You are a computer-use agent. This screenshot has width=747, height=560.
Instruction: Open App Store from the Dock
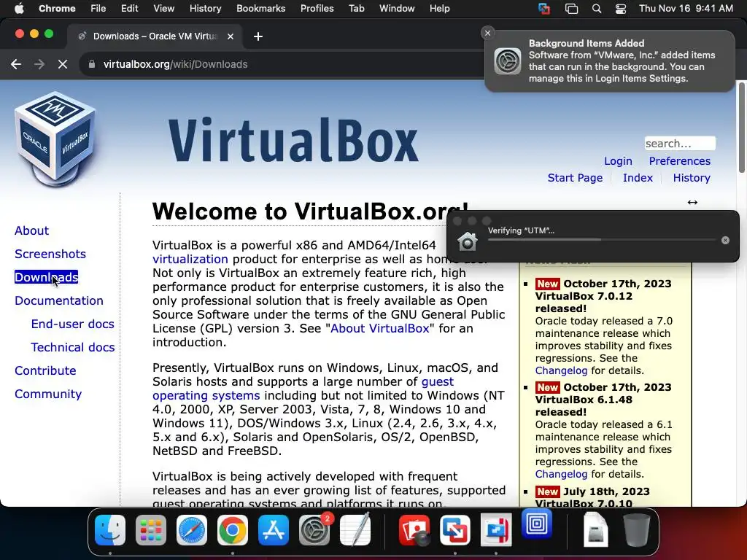pyautogui.click(x=274, y=530)
